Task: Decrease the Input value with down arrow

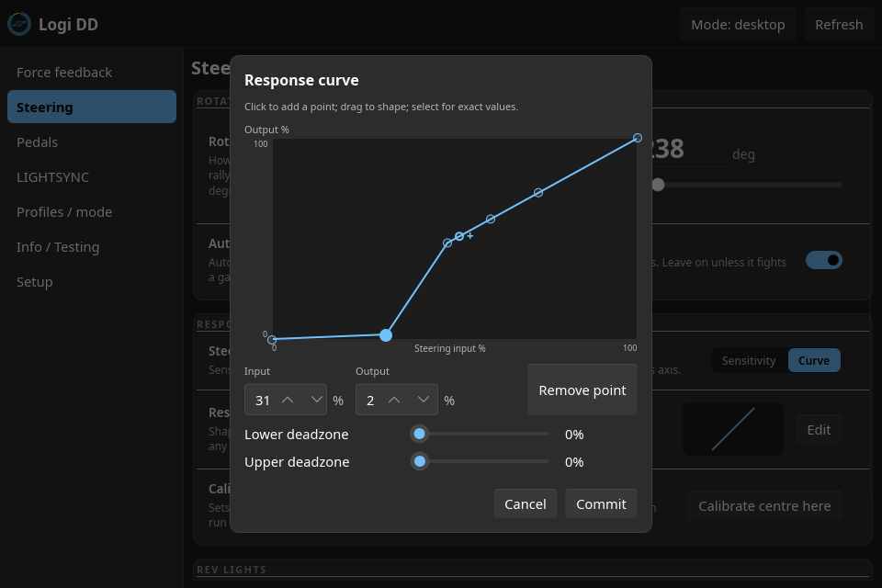Action: click(x=317, y=400)
